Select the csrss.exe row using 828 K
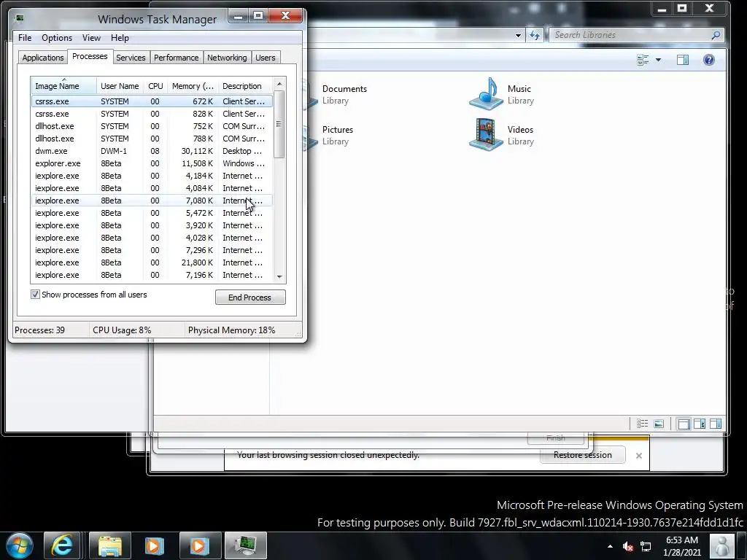The image size is (747, 560). coord(152,114)
